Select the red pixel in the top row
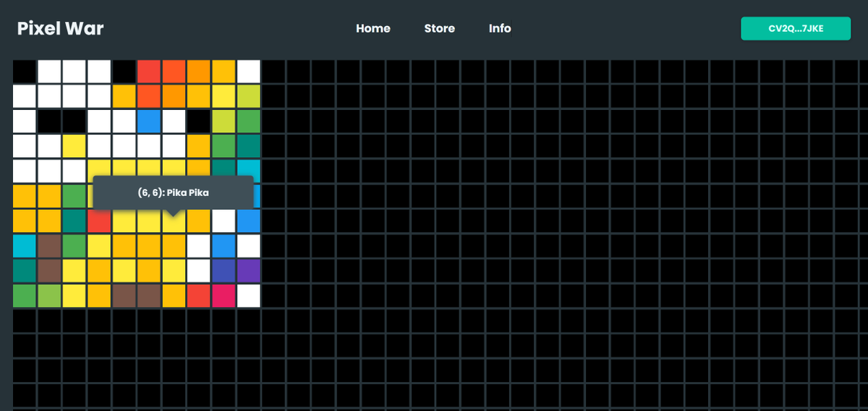The height and width of the screenshot is (411, 868). [149, 71]
